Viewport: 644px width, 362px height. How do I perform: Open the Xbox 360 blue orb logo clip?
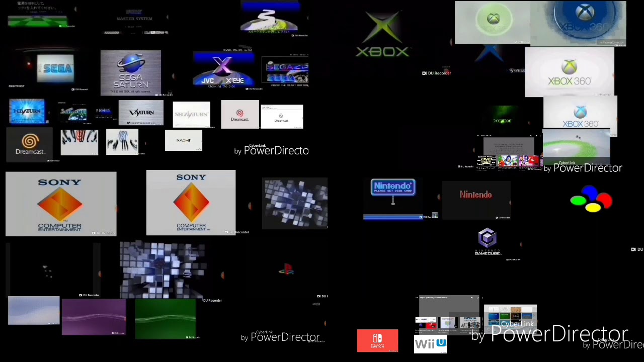[x=580, y=114]
